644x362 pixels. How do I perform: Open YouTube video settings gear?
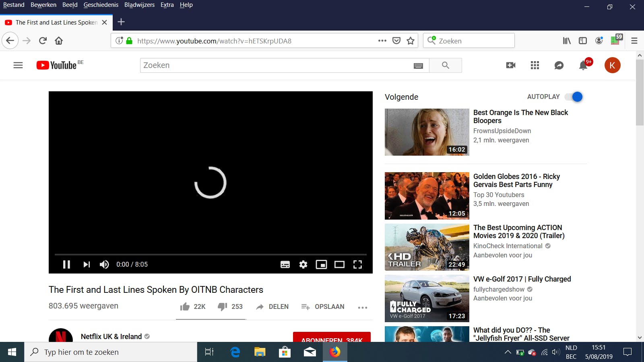click(303, 264)
